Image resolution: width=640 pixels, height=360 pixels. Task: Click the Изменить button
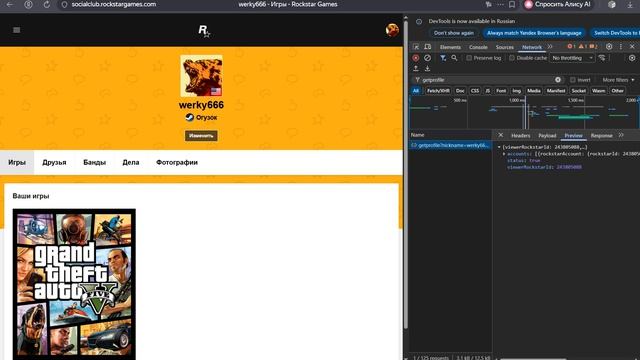point(201,136)
